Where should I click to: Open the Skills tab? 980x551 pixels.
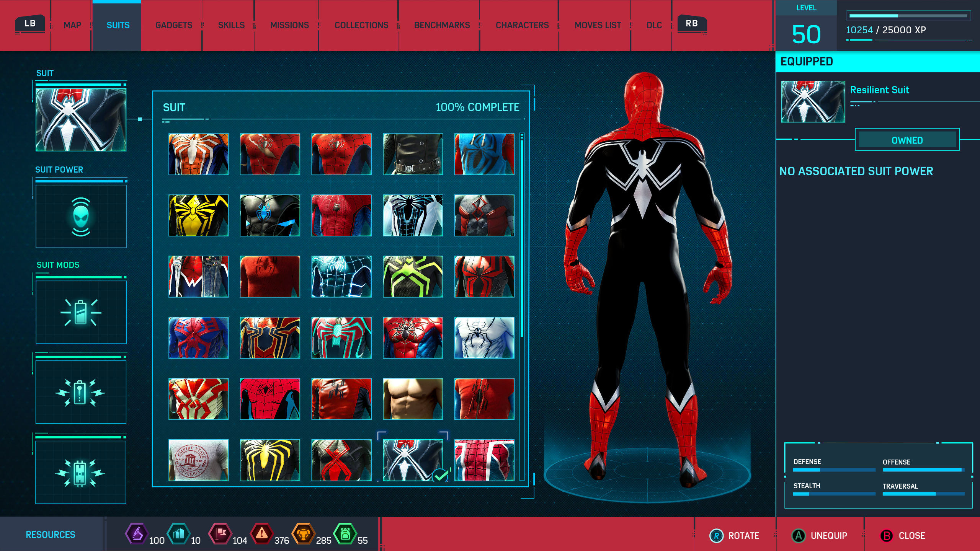coord(231,25)
